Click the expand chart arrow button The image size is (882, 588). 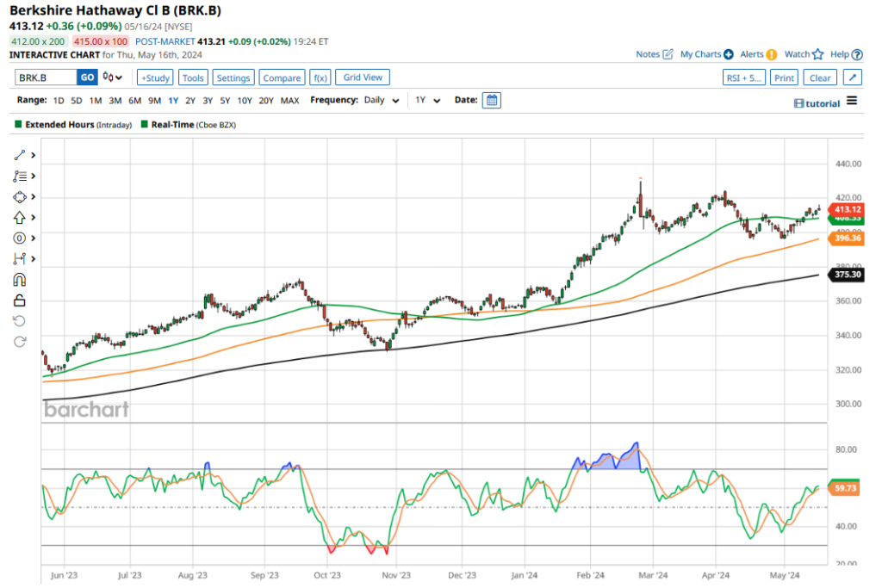[x=851, y=77]
